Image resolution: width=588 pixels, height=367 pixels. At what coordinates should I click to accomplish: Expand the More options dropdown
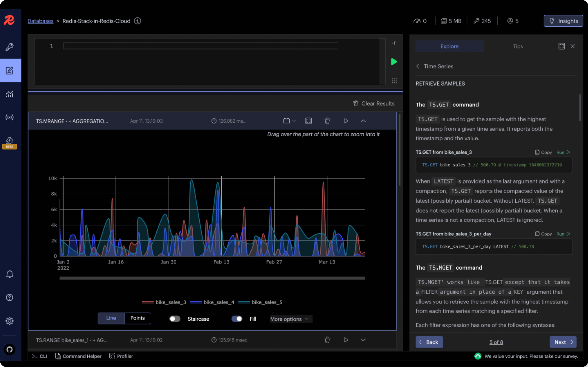pyautogui.click(x=291, y=319)
